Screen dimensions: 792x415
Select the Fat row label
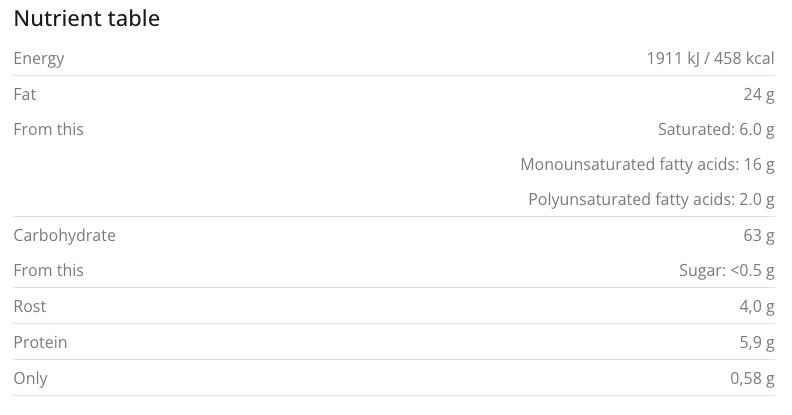(25, 94)
